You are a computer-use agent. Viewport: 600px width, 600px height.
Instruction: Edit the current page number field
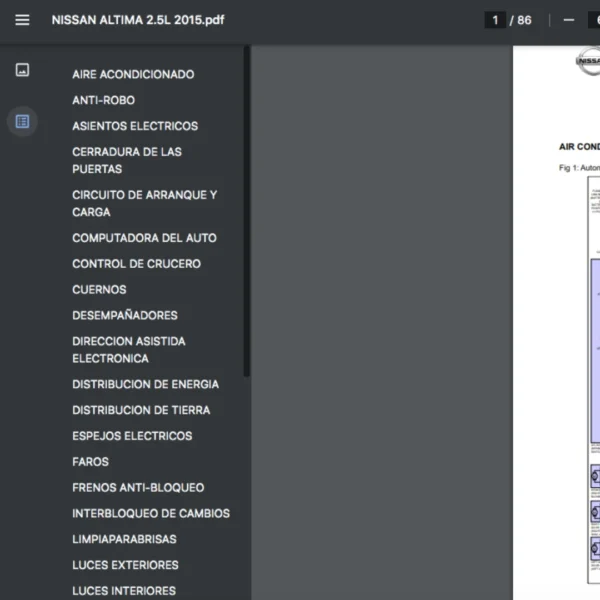point(494,20)
